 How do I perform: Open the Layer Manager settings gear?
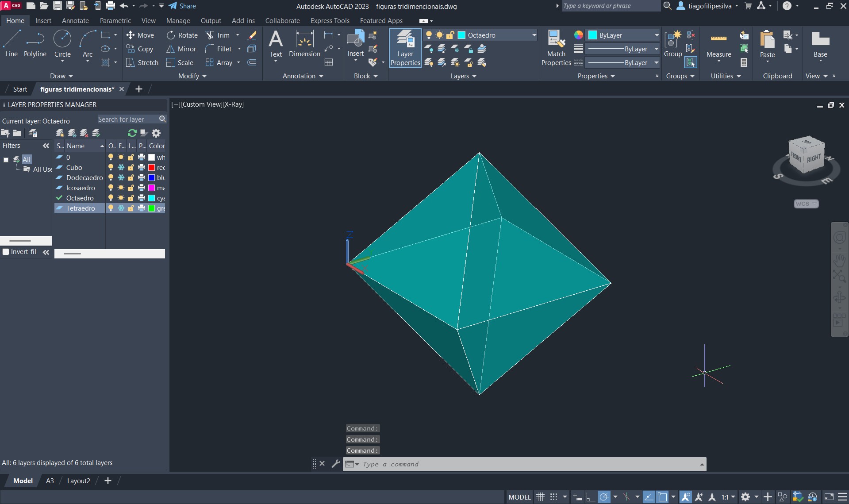pos(156,133)
